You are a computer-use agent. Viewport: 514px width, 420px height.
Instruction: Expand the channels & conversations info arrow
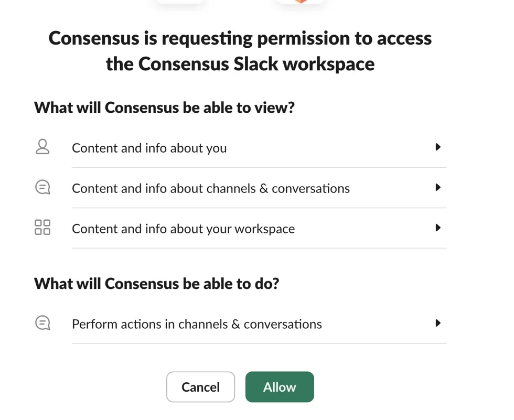[438, 188]
